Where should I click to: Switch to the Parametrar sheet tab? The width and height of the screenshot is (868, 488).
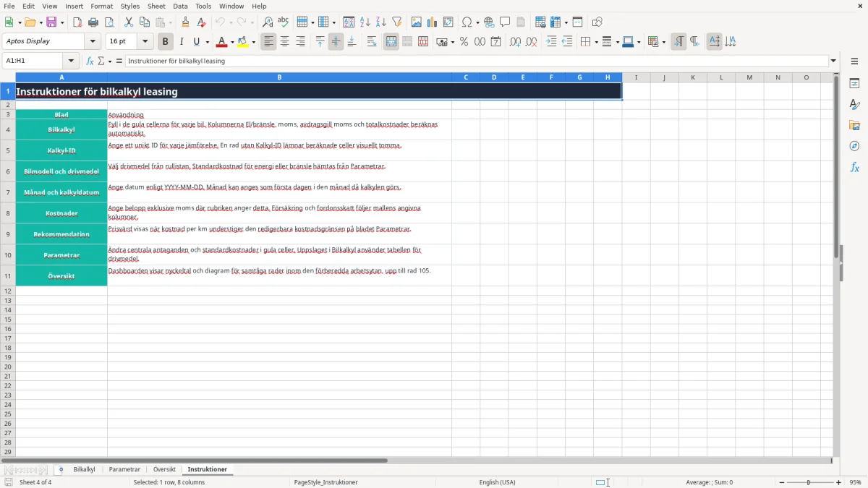124,470
